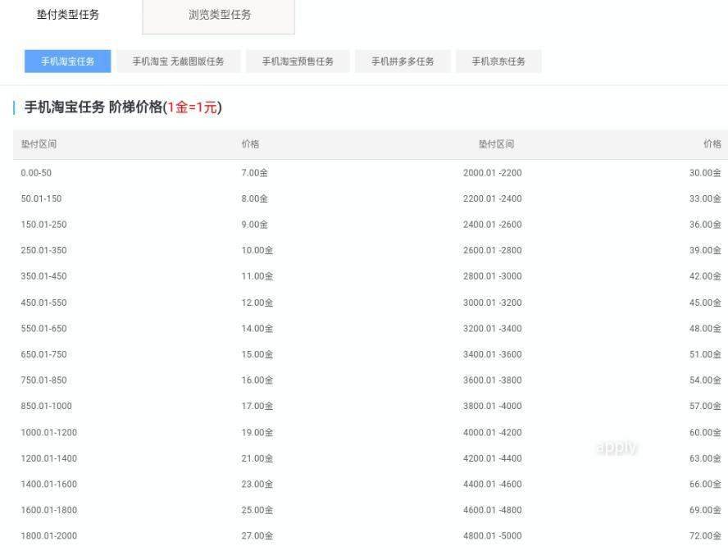Select the 手机拼多多任务 tab
Screen dimensions: 728x560
point(401,61)
